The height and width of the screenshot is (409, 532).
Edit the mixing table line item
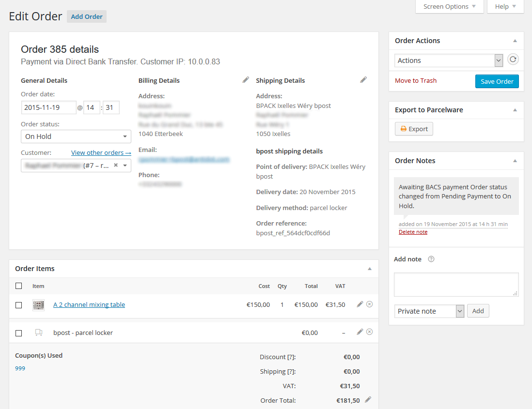(x=360, y=304)
